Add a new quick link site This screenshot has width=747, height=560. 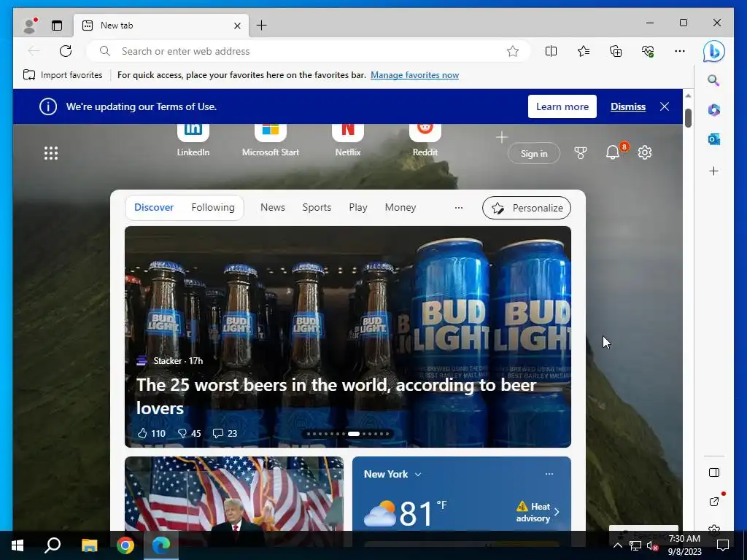(501, 138)
